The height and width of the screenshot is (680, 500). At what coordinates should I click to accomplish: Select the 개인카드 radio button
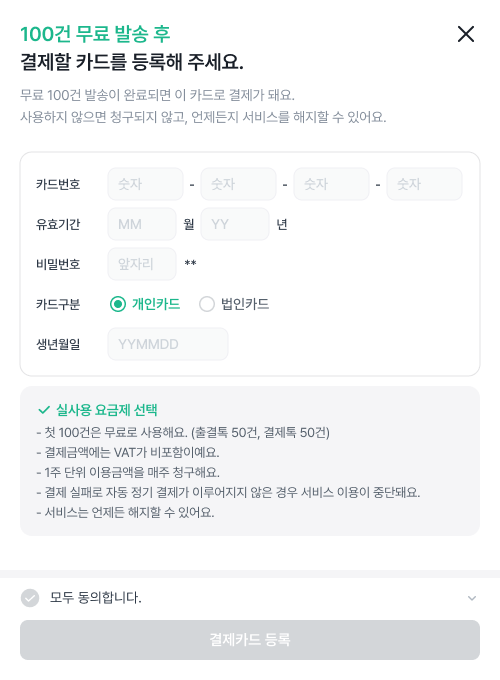click(118, 304)
